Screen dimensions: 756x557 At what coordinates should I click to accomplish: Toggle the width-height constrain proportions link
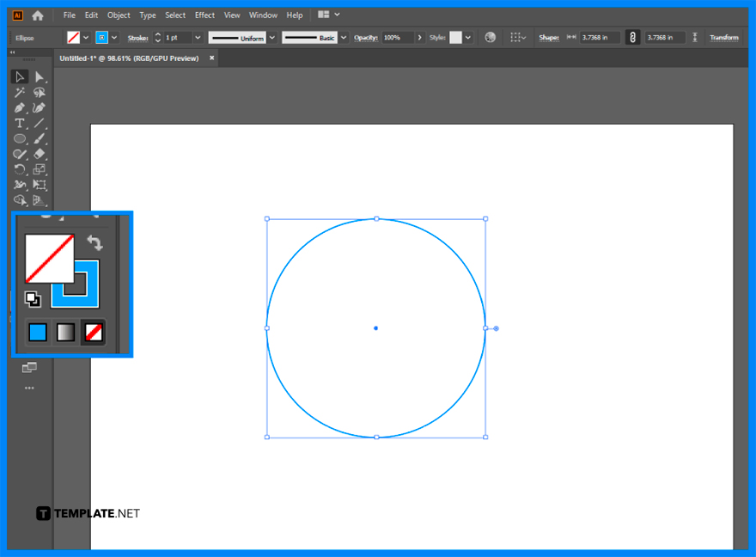632,37
